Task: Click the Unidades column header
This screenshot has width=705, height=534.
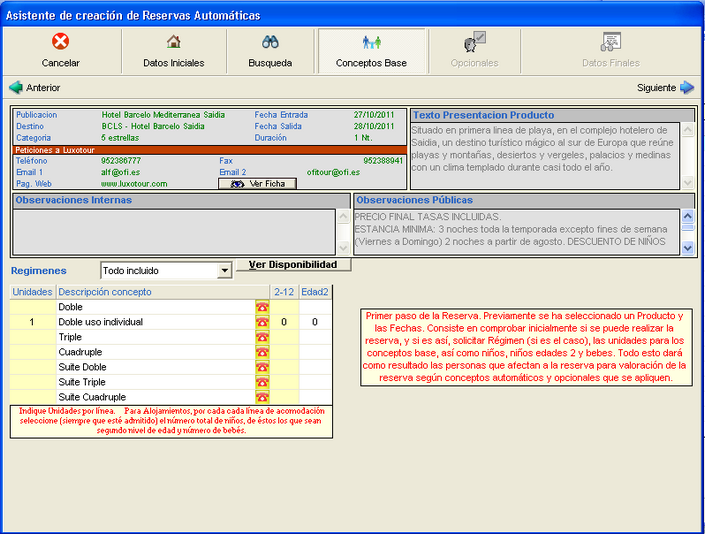Action: (x=32, y=292)
